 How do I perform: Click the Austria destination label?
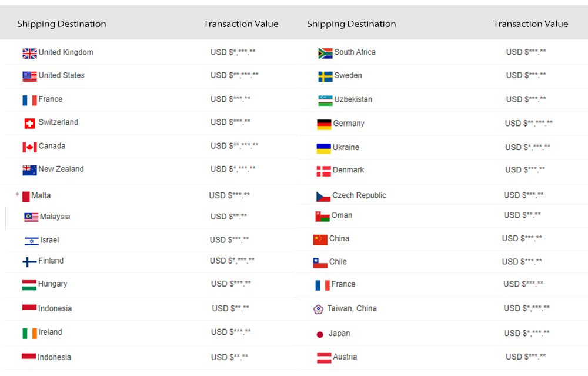click(x=345, y=357)
